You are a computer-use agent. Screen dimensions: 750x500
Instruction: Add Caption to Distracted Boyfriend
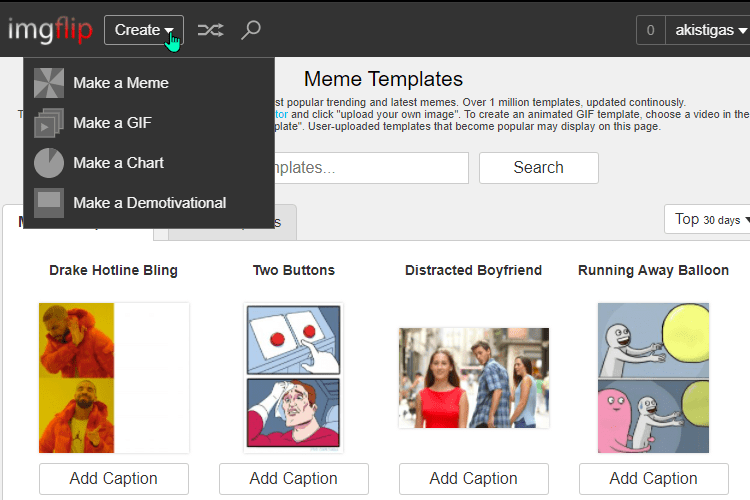click(x=474, y=478)
